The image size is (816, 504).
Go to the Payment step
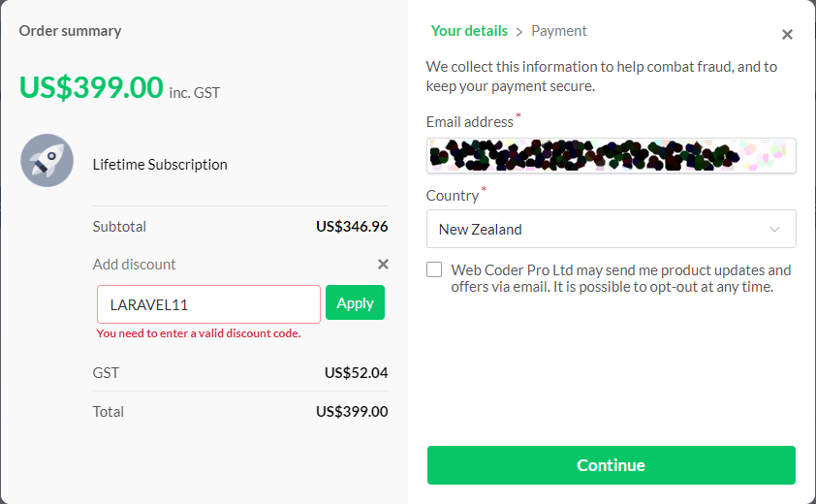559,31
